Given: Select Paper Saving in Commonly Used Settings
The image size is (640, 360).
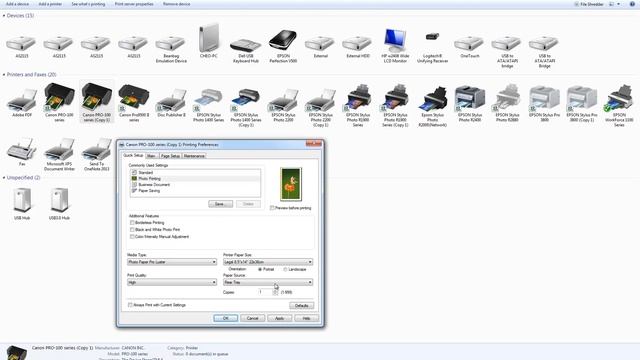Looking at the screenshot, I should pyautogui.click(x=195, y=191).
